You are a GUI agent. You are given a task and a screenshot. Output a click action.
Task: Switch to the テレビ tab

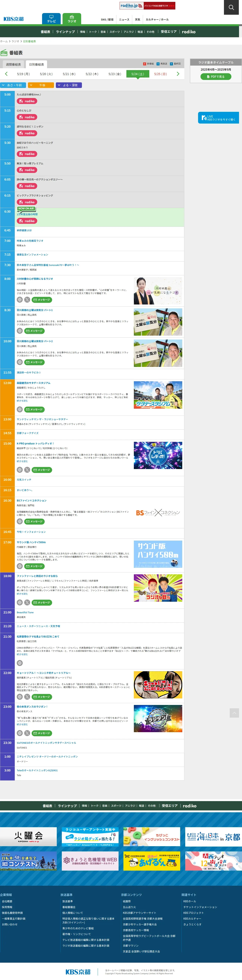pos(51,19)
